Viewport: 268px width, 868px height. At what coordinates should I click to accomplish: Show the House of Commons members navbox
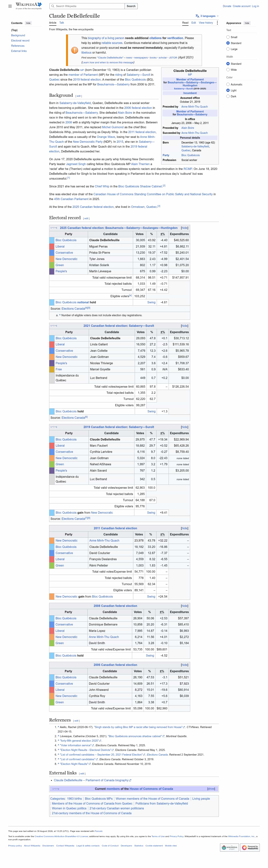211,789
